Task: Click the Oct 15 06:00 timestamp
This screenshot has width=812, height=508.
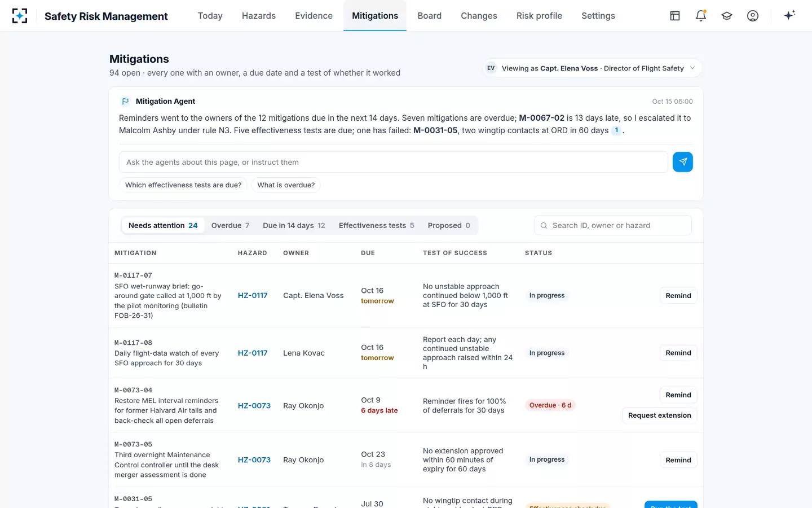Action: coord(673,102)
